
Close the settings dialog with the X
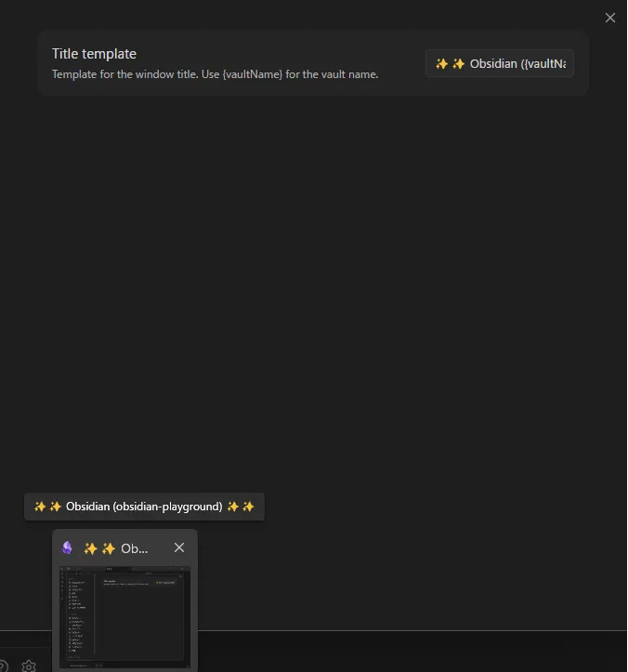[x=610, y=18]
